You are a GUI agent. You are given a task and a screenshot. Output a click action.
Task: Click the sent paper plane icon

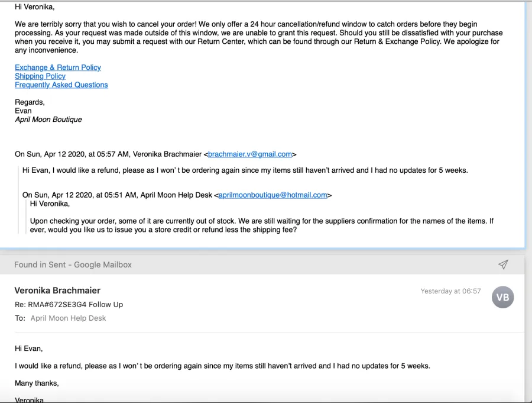[503, 265]
